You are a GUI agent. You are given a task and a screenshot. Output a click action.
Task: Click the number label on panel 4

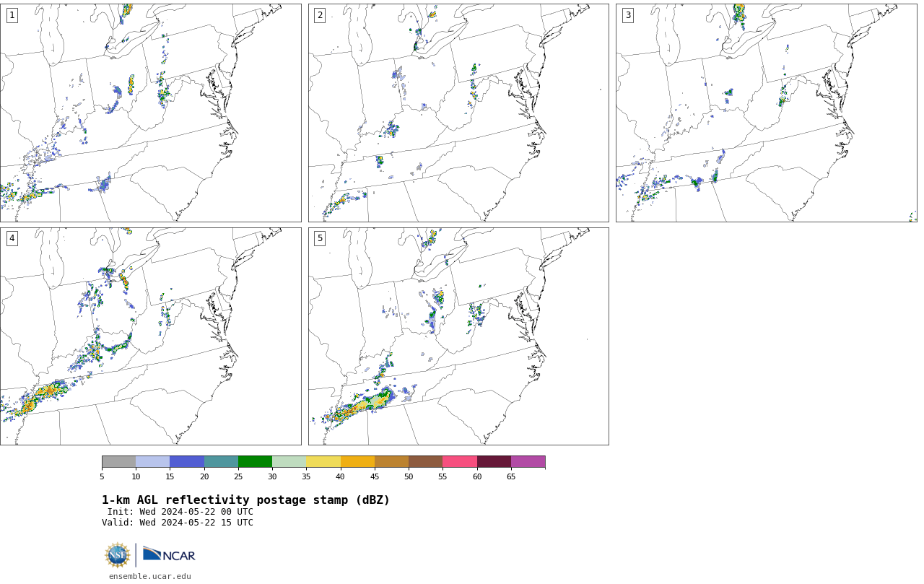[12, 238]
